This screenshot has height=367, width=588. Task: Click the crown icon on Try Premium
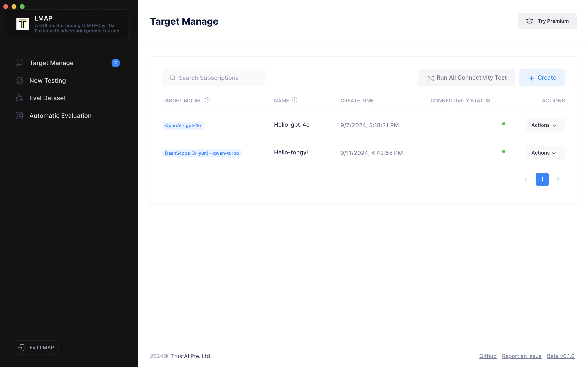[529, 21]
